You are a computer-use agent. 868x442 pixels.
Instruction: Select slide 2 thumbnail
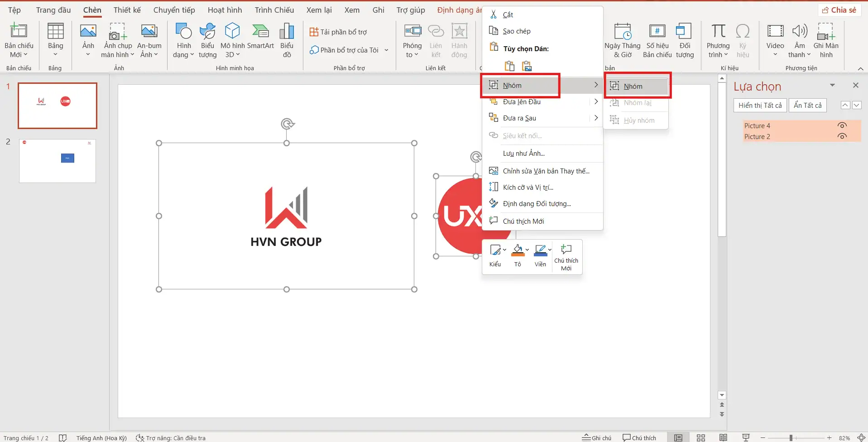click(x=57, y=161)
